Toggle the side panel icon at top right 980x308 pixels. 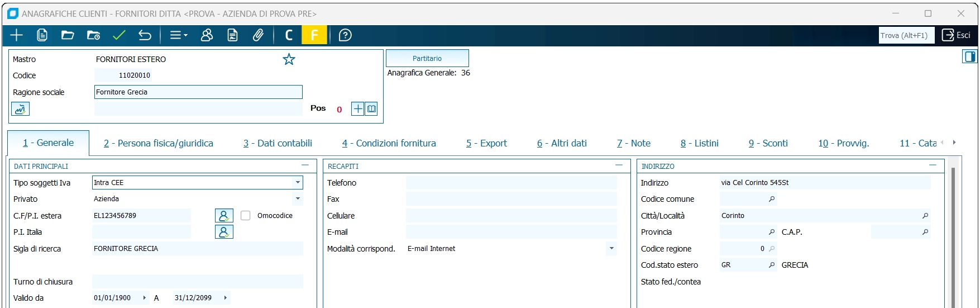[x=969, y=56]
